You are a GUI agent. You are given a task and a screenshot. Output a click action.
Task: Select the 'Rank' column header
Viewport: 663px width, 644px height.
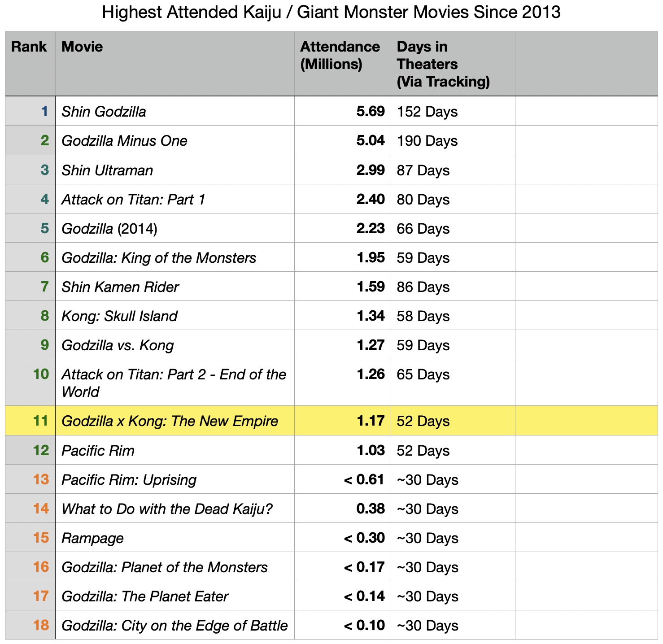pos(30,64)
